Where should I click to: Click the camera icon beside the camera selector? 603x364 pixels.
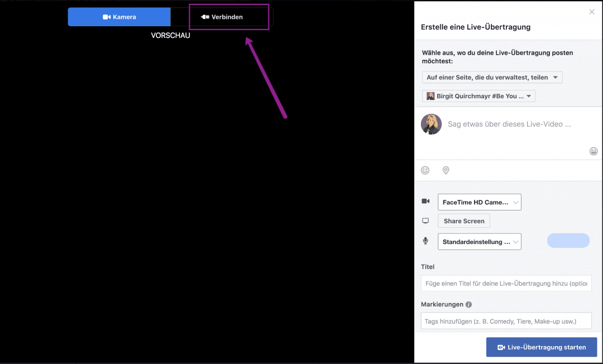coord(425,201)
